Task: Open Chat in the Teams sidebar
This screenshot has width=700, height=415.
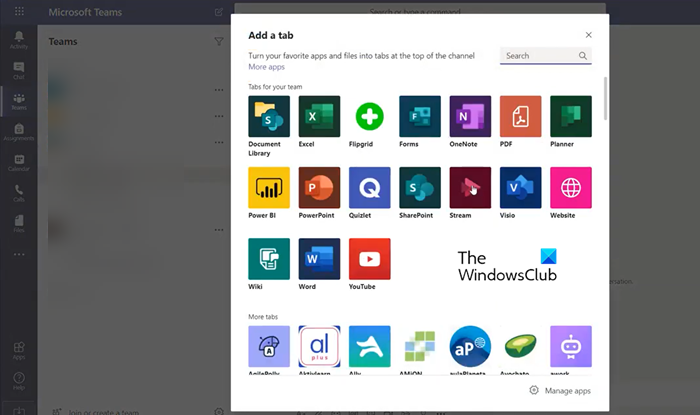Action: (x=19, y=71)
